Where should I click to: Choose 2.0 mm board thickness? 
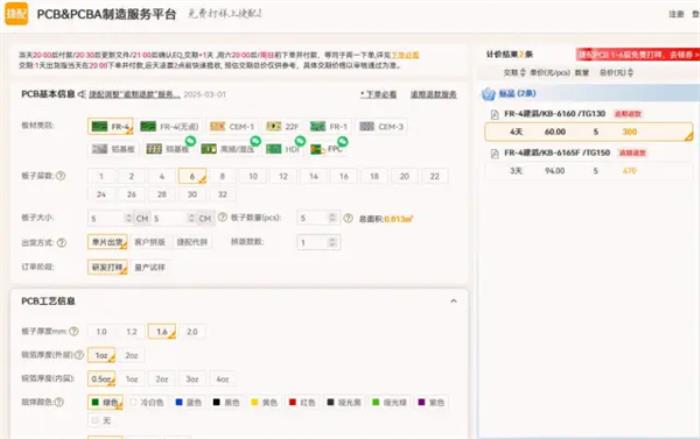click(192, 331)
